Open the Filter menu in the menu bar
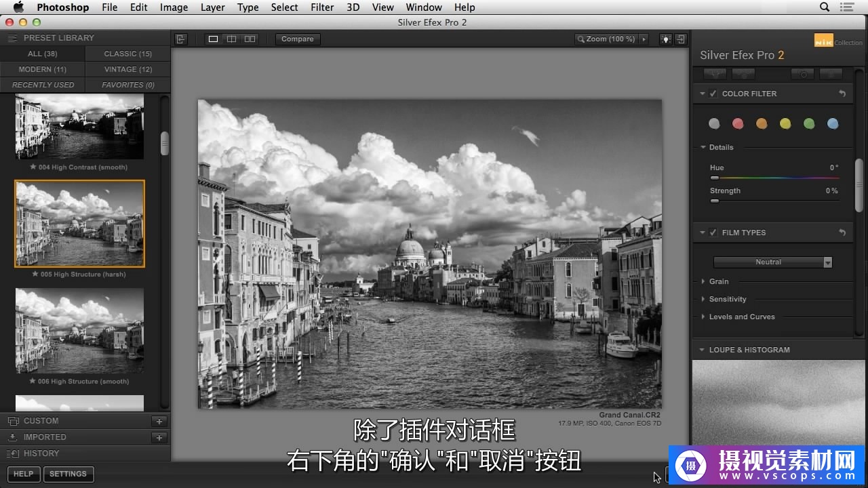 pos(321,7)
